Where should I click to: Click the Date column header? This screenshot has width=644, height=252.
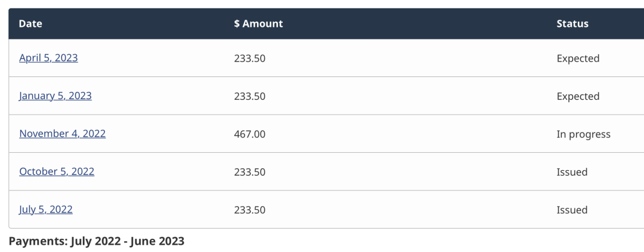coord(30,24)
